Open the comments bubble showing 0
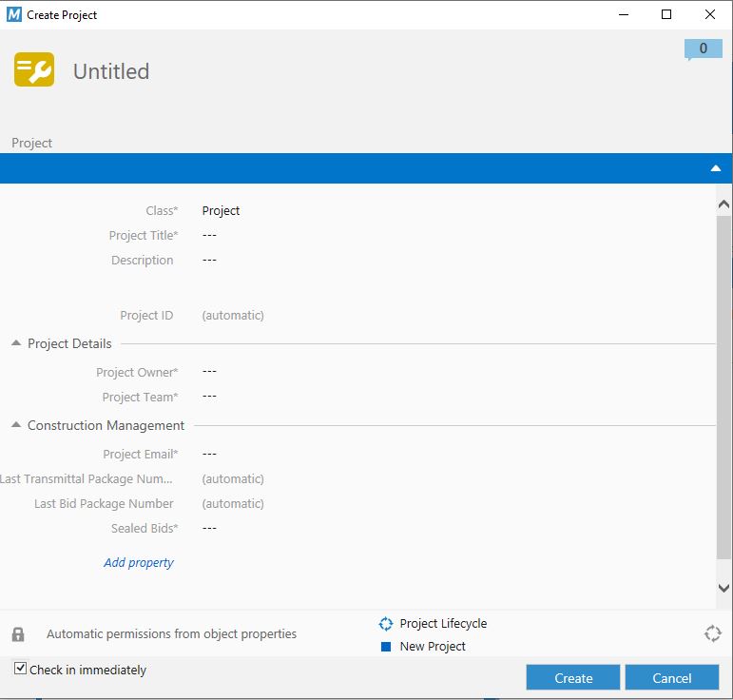The height and width of the screenshot is (700, 733). 703,49
